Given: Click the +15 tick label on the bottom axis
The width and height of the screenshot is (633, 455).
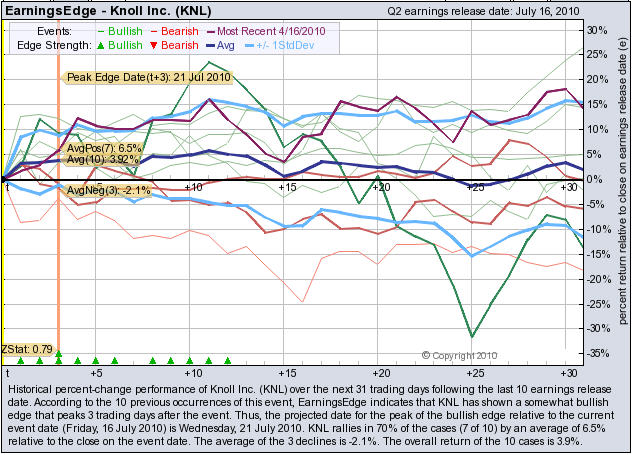Looking at the screenshot, I should point(287,373).
